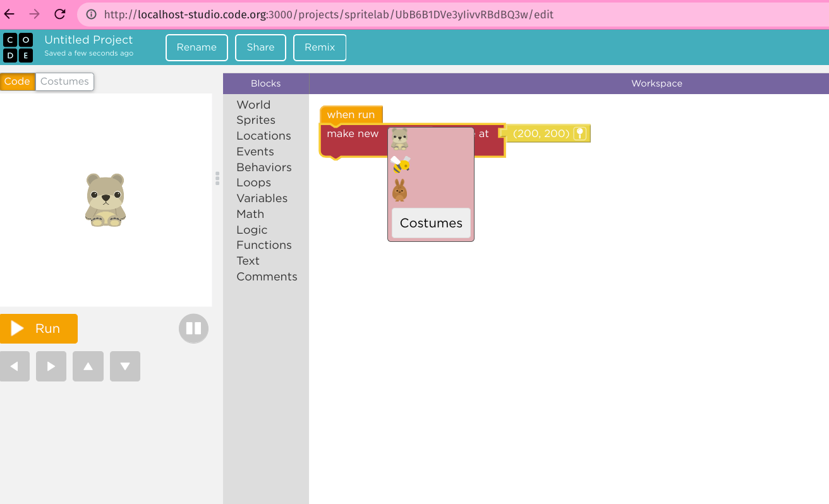The height and width of the screenshot is (504, 829).
Task: Switch to the Costumes tab
Action: tap(64, 81)
